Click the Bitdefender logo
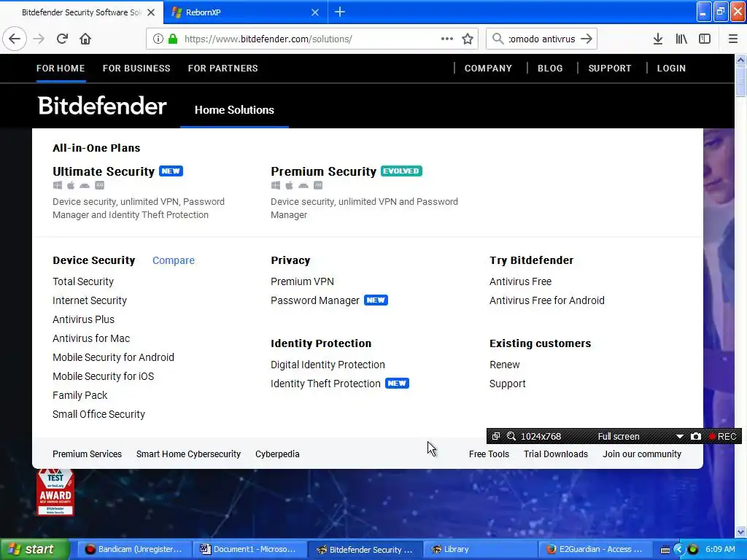 pos(102,106)
